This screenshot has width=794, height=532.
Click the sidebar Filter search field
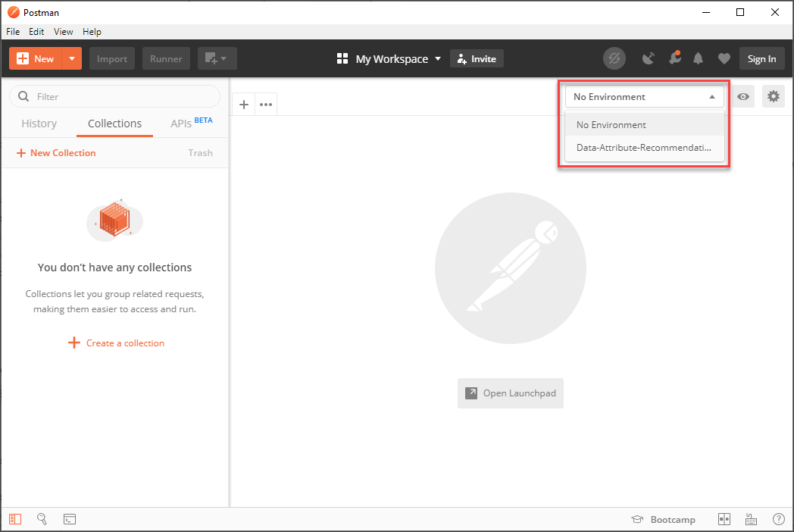115,96
